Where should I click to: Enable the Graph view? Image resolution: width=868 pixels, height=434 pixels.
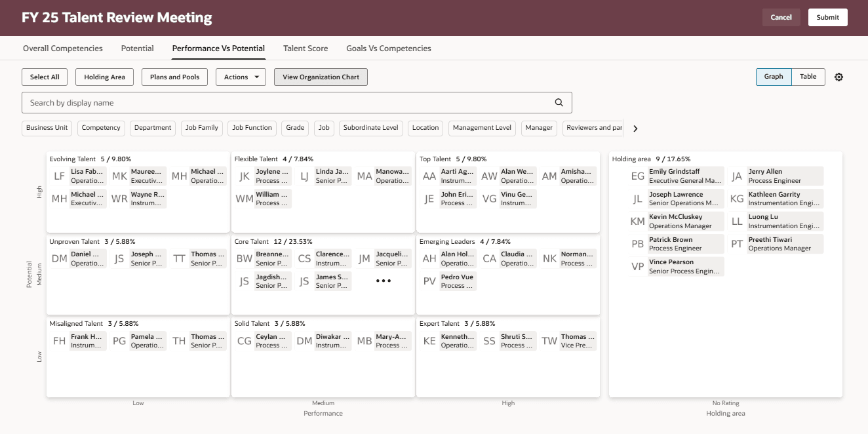(773, 77)
